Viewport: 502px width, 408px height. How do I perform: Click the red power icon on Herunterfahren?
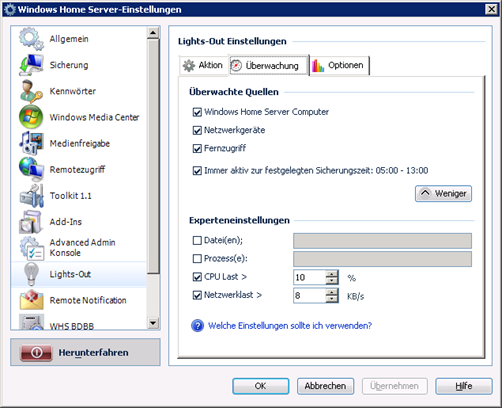36,352
